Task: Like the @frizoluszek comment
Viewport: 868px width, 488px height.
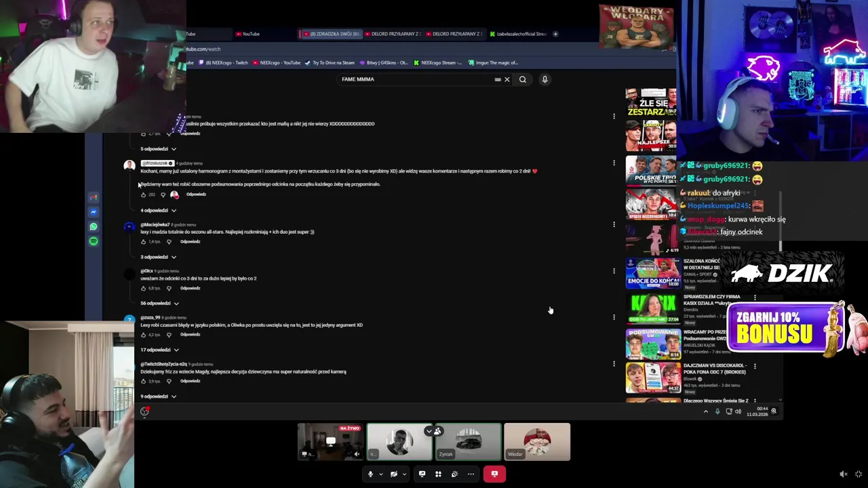Action: 143,195
